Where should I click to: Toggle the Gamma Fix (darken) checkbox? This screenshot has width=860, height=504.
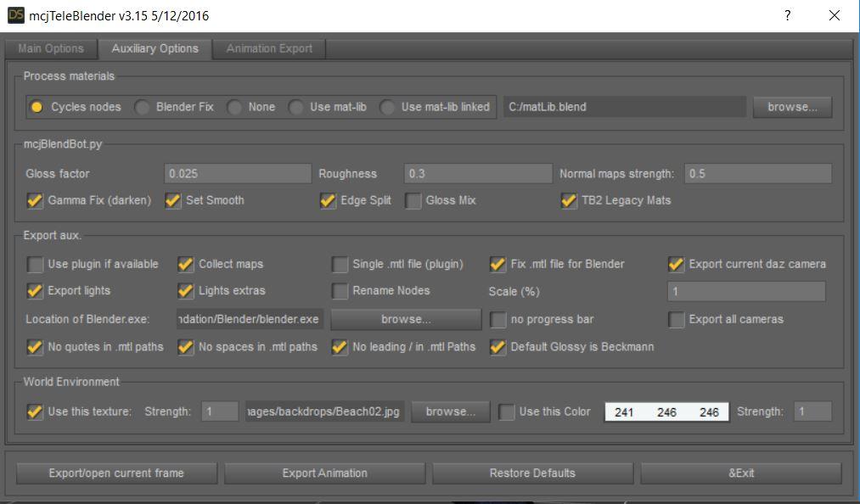[x=35, y=200]
